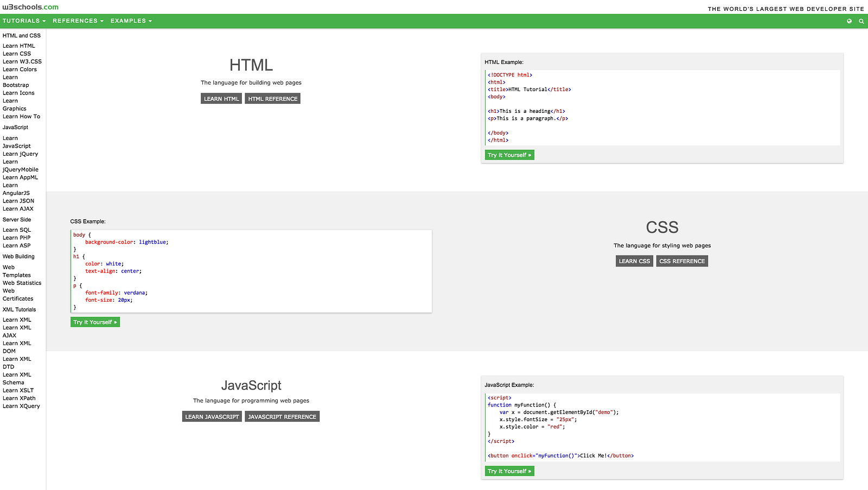The height and width of the screenshot is (490, 868).
Task: Expand the REFERENCES dropdown menu
Action: pyautogui.click(x=78, y=21)
